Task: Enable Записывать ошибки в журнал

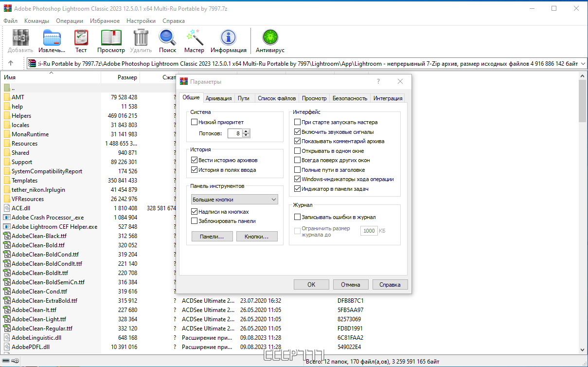Action: (298, 217)
